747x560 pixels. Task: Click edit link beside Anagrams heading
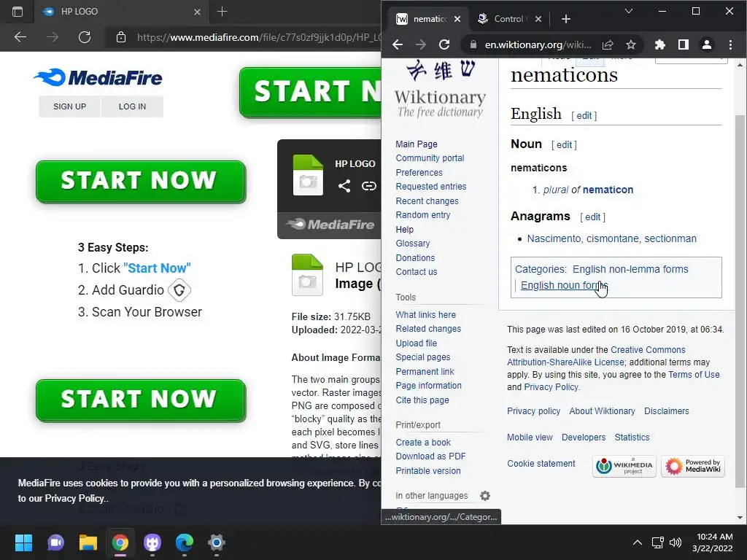(592, 217)
